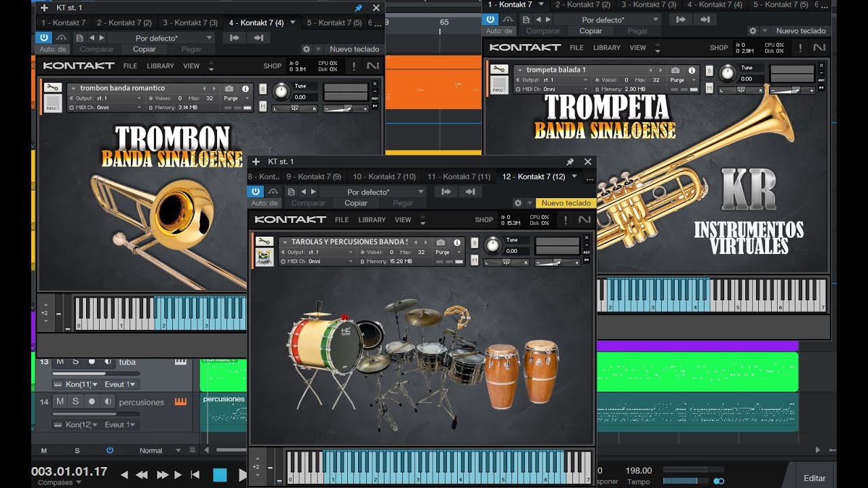Click keyboard icon on tuba track
868x488 pixels.
[180, 361]
